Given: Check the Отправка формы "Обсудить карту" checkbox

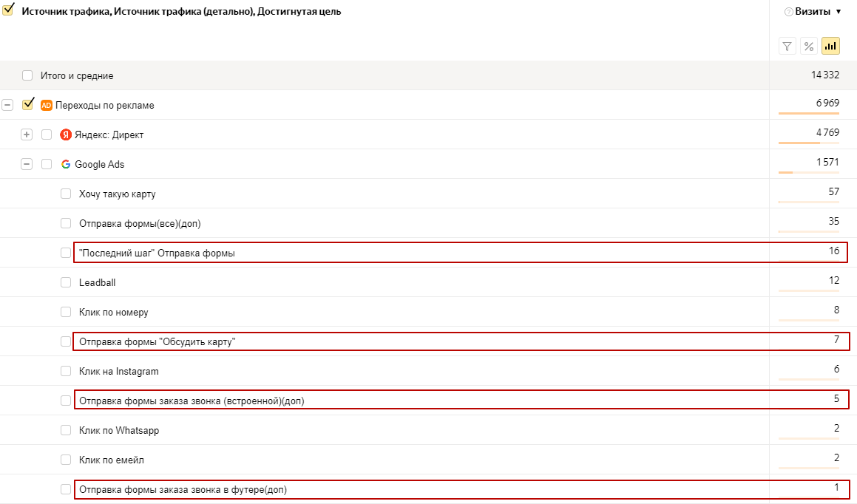Looking at the screenshot, I should pos(66,341).
